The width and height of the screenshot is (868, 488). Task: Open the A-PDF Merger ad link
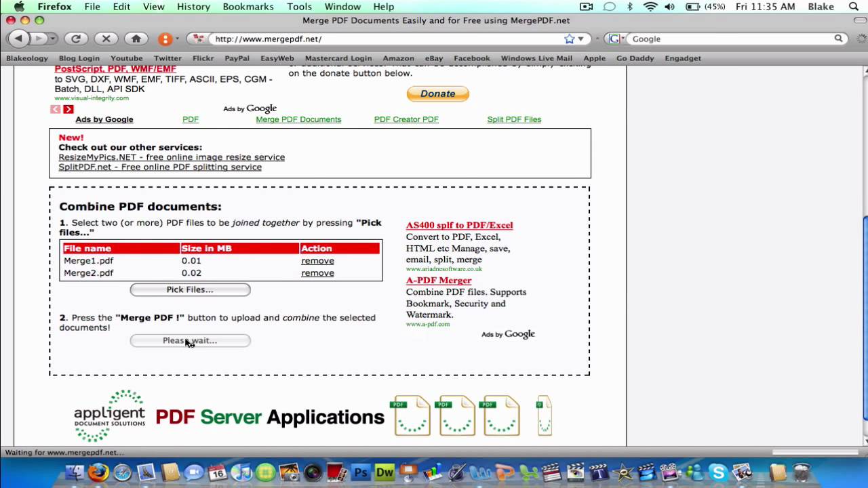click(x=439, y=281)
